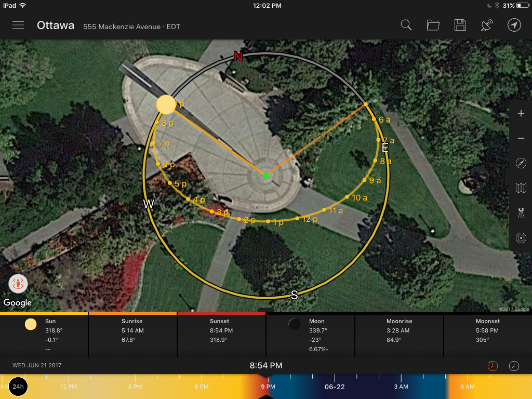
Task: Toggle the 24h timeline button
Action: coord(18,387)
